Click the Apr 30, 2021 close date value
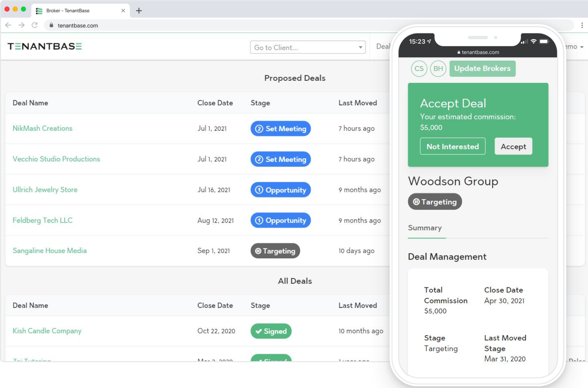Screen dimensions: 588x388 click(x=504, y=301)
